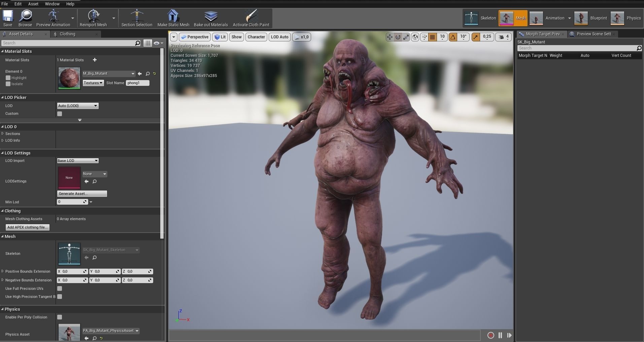Viewport: 644px width, 342px height.
Task: Open LOD Import Base LOD dropdown
Action: (x=77, y=161)
